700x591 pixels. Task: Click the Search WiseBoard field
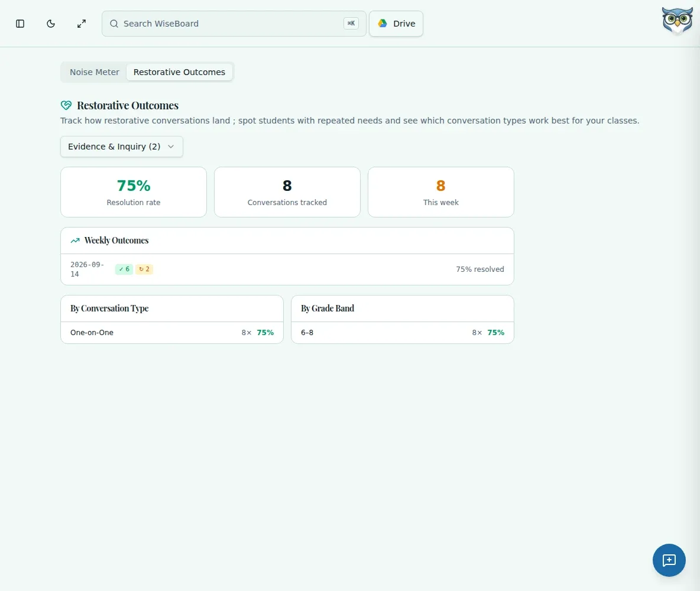coord(234,24)
